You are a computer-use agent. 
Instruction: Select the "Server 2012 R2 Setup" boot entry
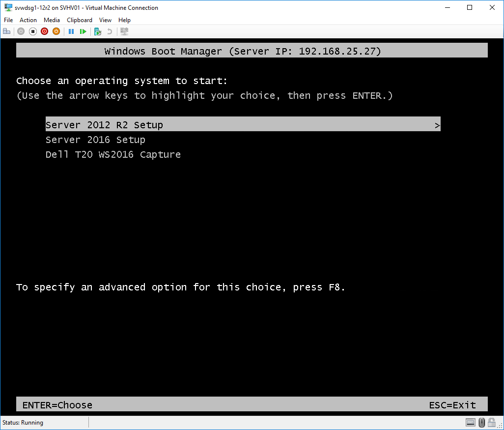coord(243,124)
